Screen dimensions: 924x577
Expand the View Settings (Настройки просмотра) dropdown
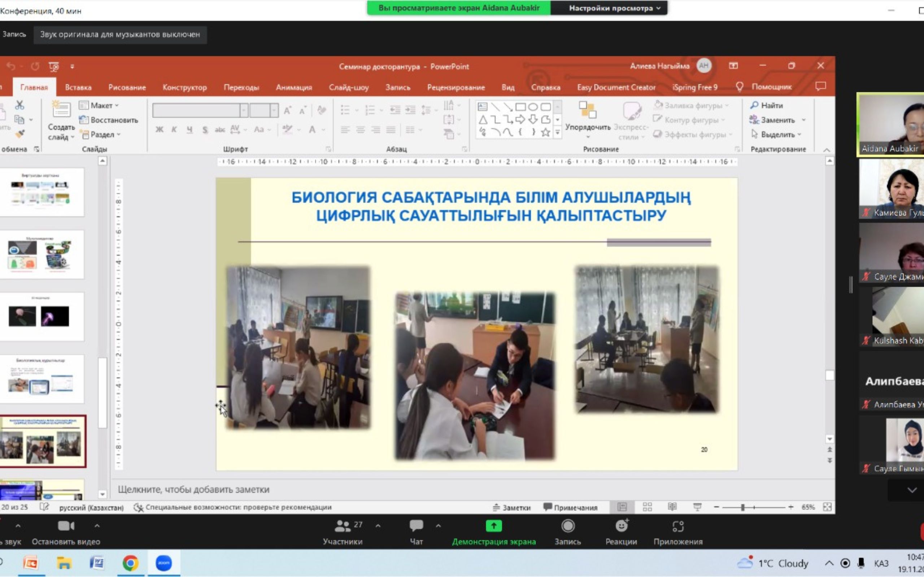[x=614, y=8]
